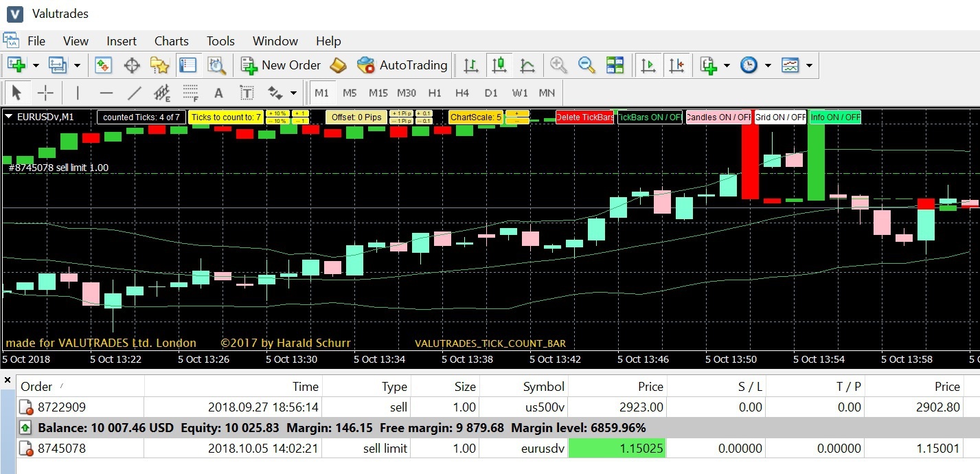Switch chart to H4 timeframe
This screenshot has width=980, height=474.
462,93
